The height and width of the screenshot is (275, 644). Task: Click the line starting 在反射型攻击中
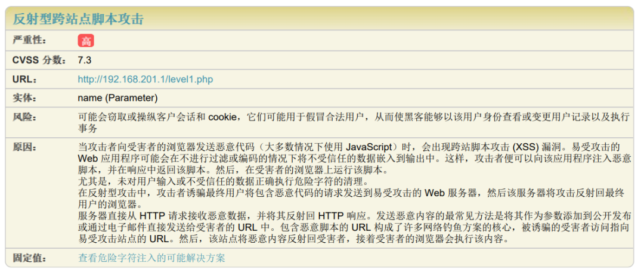click(351, 193)
